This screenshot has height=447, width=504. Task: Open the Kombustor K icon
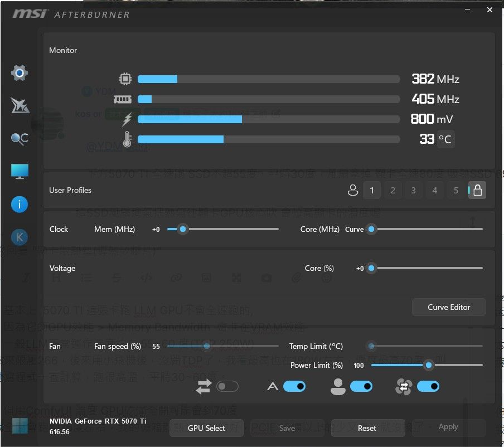20,237
